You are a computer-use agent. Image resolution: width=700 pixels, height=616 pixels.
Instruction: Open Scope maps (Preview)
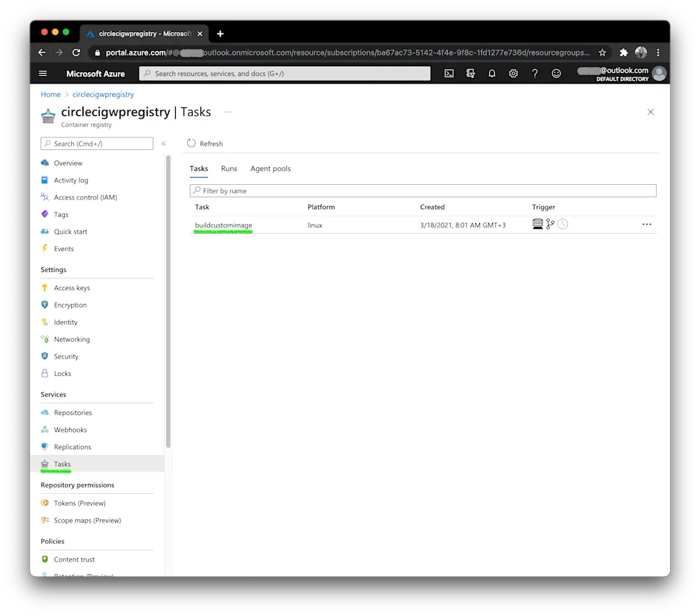(87, 520)
